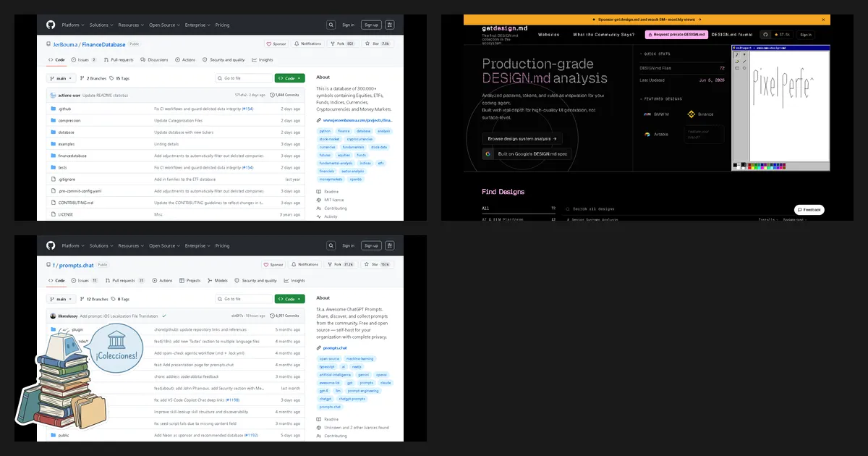
Task: Open the search icon on the prompts.chat page
Action: click(x=331, y=246)
